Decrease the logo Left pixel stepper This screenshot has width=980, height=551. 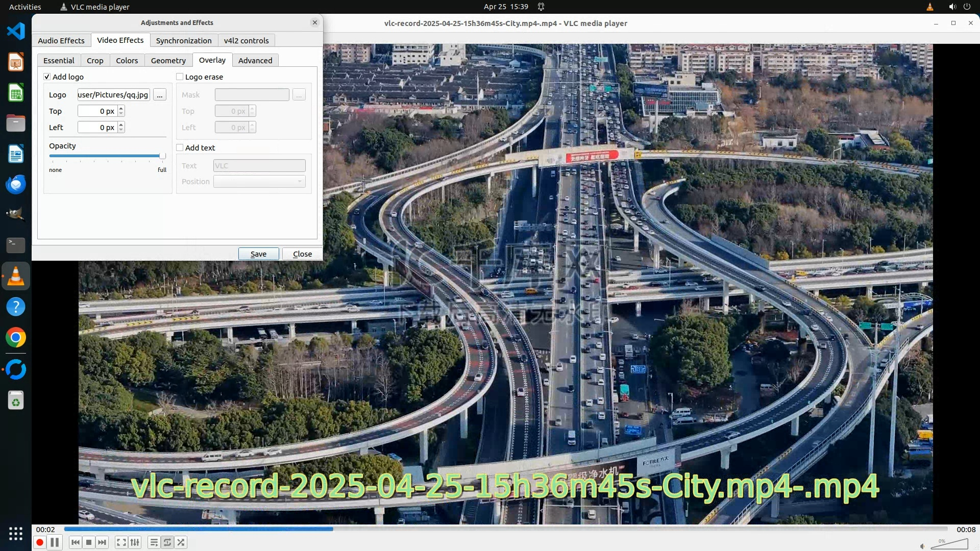(x=121, y=130)
